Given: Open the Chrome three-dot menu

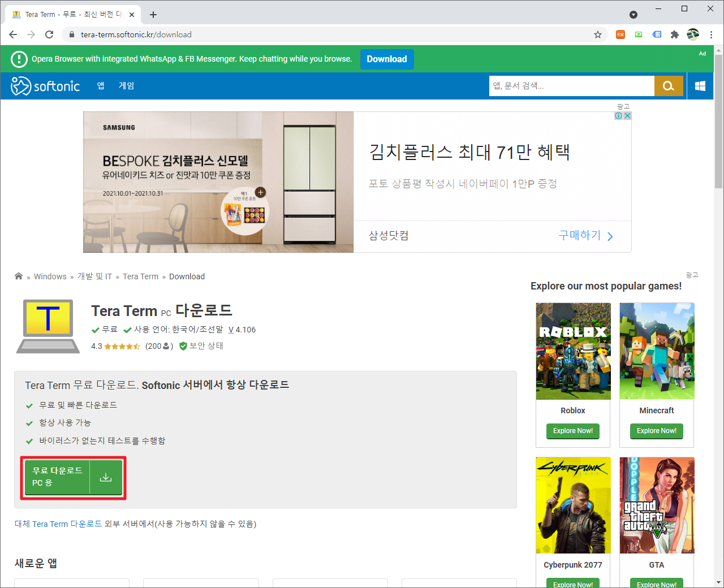Looking at the screenshot, I should point(711,34).
